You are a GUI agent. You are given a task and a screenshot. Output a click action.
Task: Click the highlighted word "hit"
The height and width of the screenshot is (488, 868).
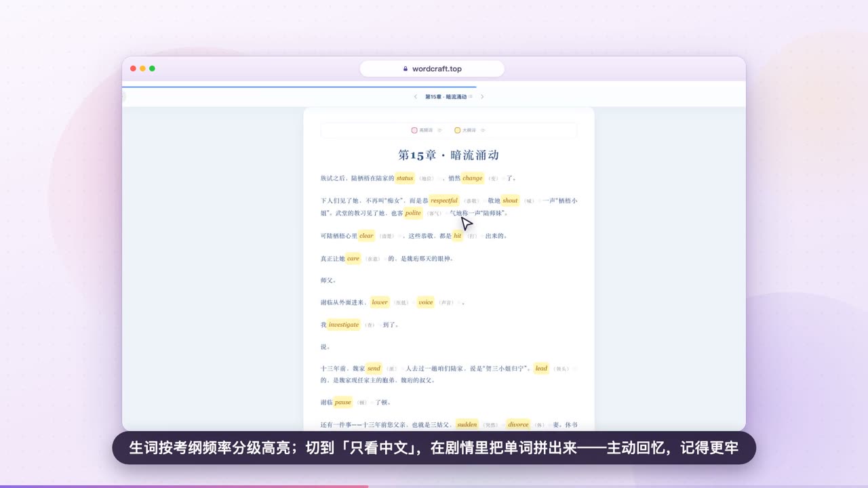tap(457, 236)
